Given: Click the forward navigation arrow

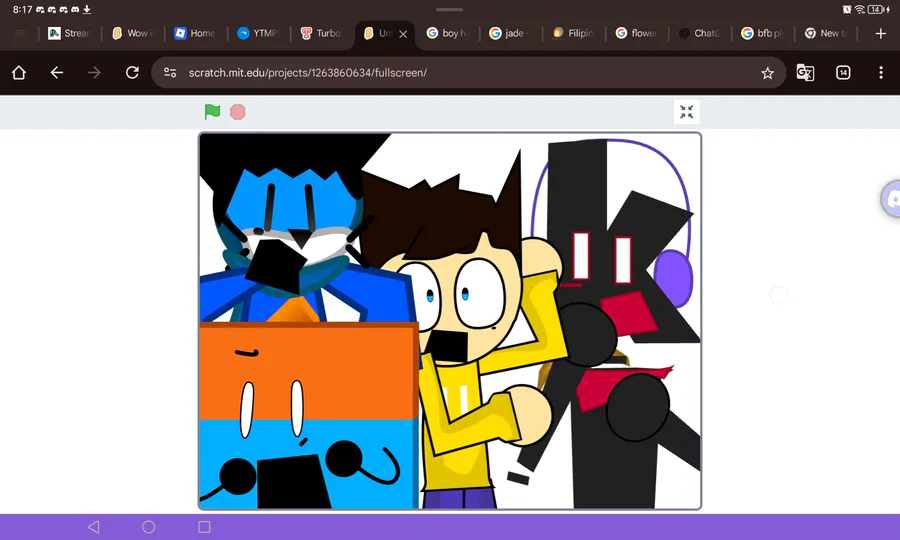Looking at the screenshot, I should tap(94, 73).
